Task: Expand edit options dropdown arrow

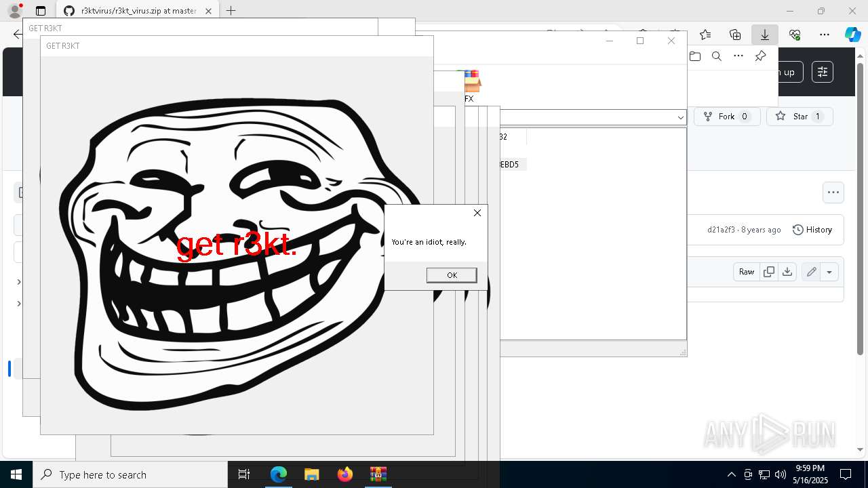Action: tap(829, 272)
